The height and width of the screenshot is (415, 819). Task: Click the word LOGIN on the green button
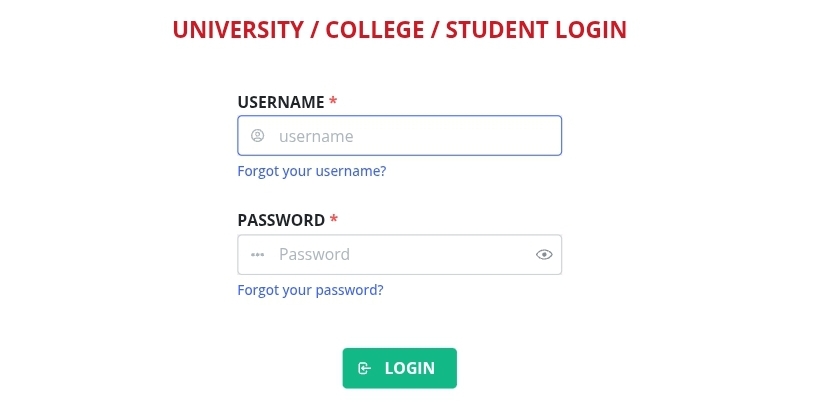tap(410, 368)
